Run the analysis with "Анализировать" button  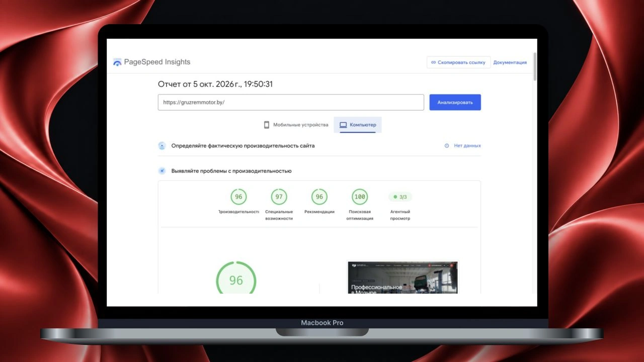click(x=455, y=102)
